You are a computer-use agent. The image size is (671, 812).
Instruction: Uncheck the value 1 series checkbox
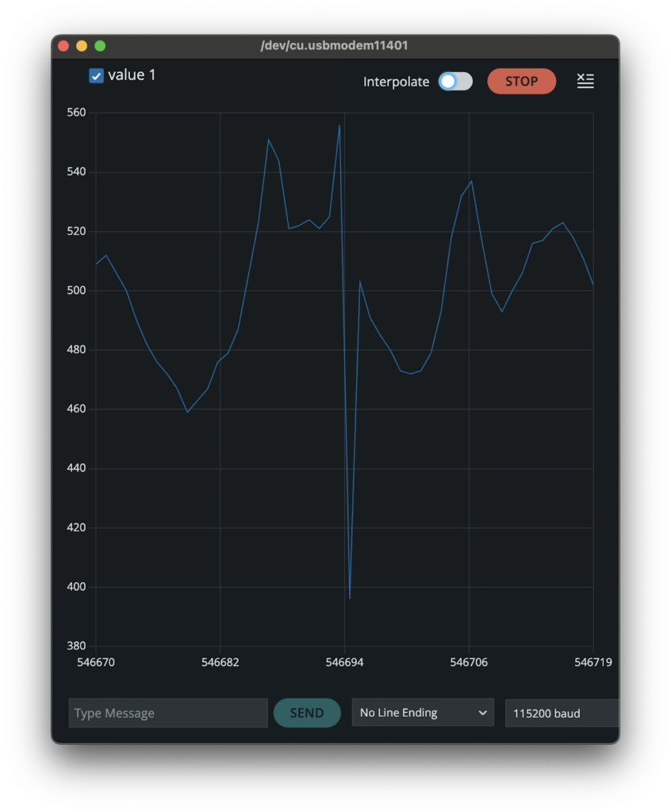pyautogui.click(x=97, y=76)
